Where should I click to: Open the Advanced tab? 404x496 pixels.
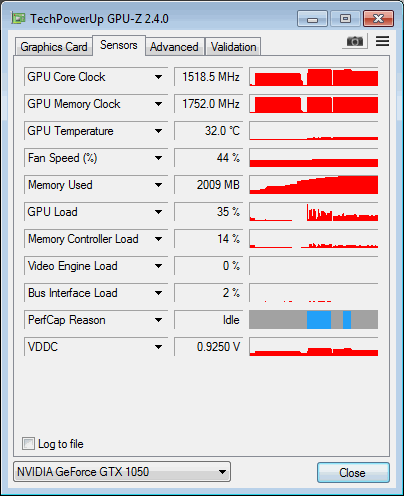[174, 47]
